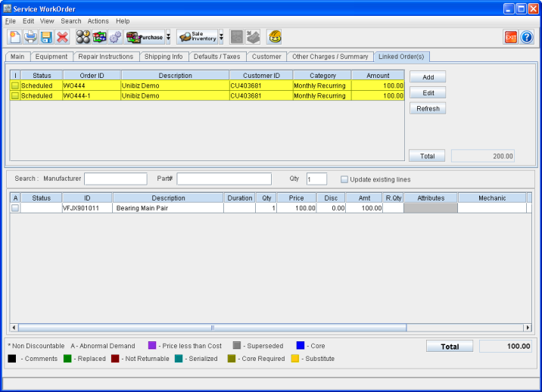The image size is (542, 392).
Task: Click the scrollbar right arrow
Action: 528,328
